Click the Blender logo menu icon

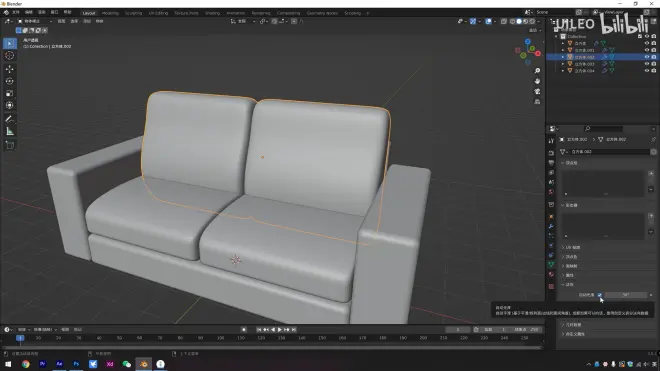[x=6, y=13]
